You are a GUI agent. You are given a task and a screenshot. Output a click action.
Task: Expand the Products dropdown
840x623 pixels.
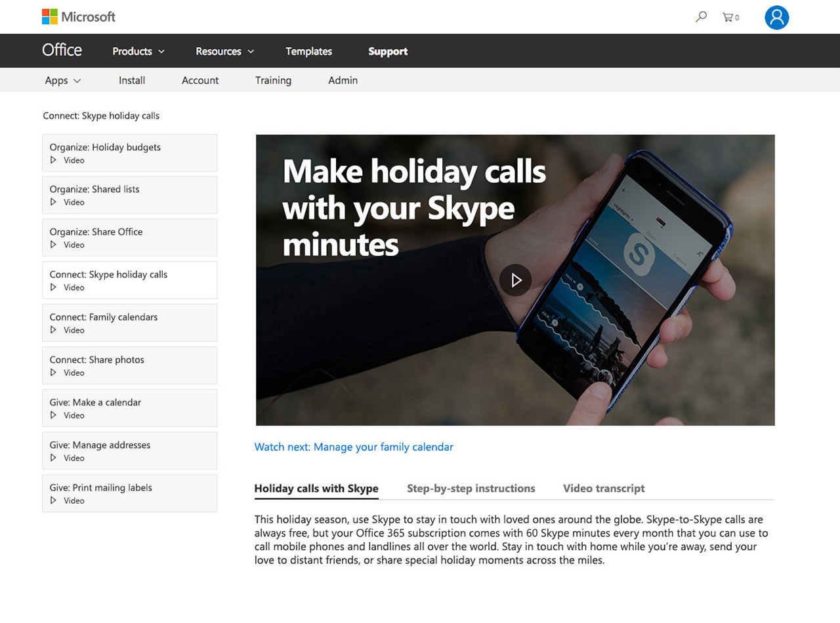click(138, 51)
